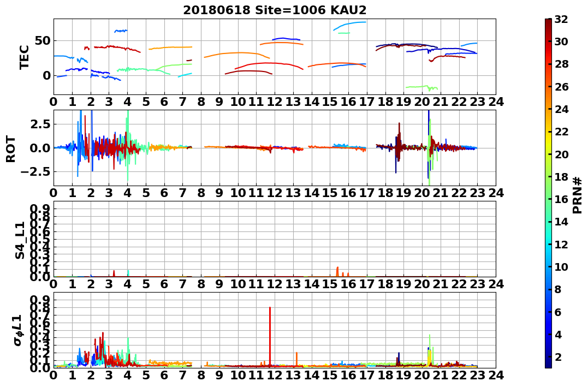Click x-tick '24' under the TEC panel
This screenshot has height=387, width=588.
(496, 102)
